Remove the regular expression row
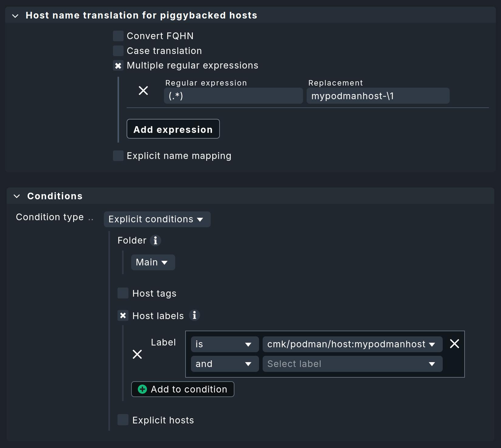 click(143, 90)
